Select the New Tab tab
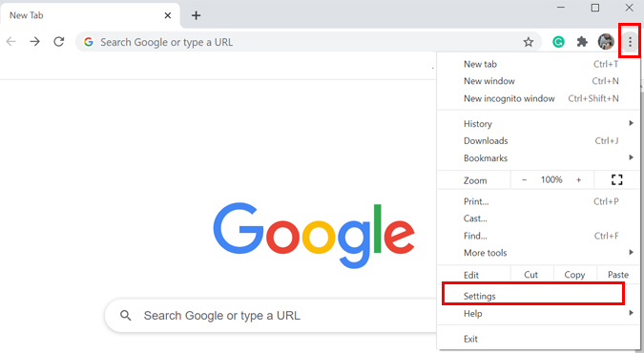644x353 pixels. [x=90, y=15]
